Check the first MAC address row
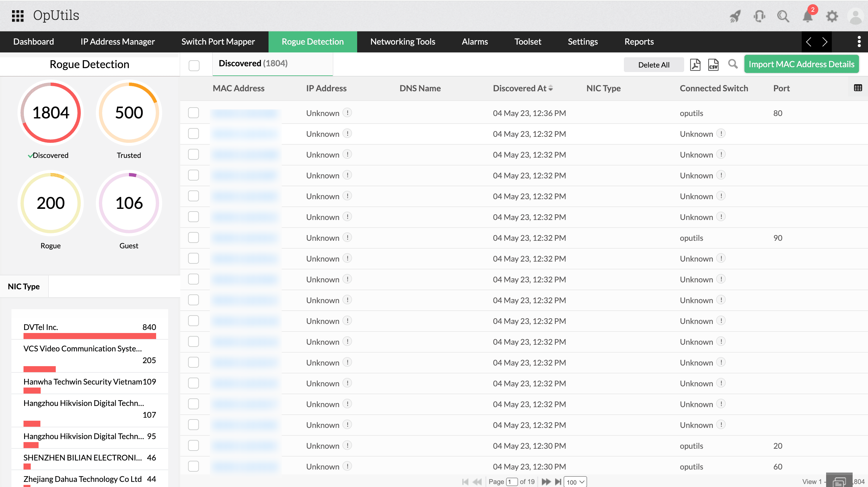The height and width of the screenshot is (487, 868). [x=193, y=113]
